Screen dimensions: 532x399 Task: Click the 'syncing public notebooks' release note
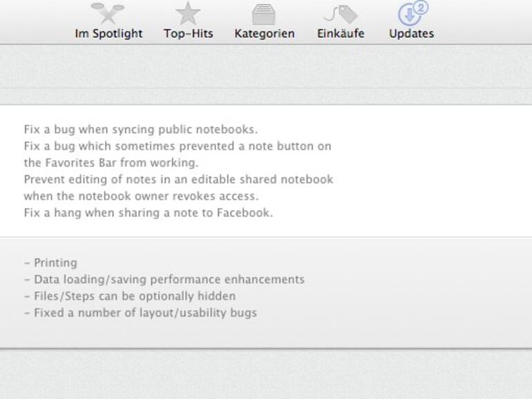tap(140, 129)
